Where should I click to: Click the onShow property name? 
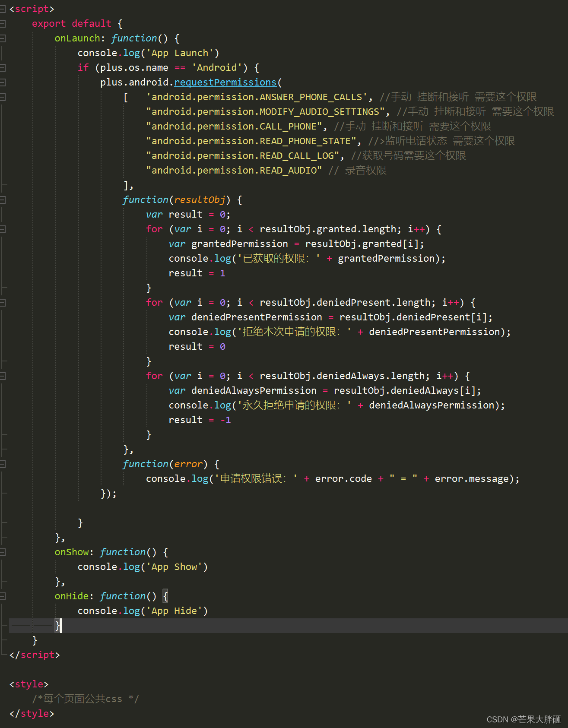pos(71,552)
